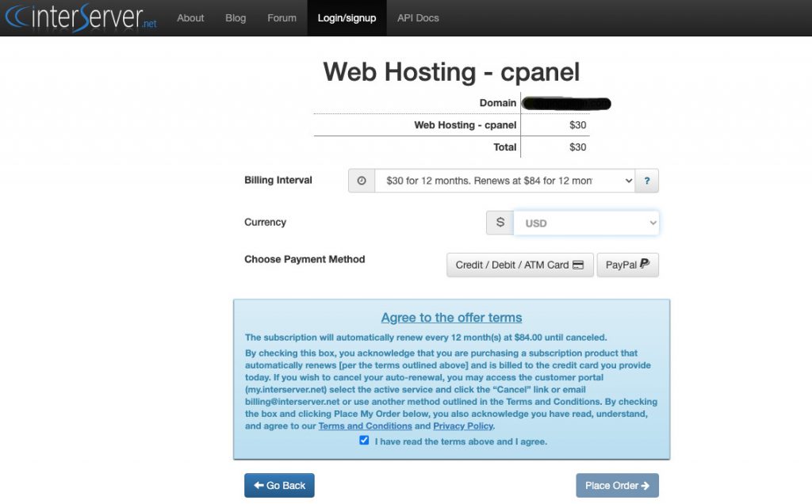Click the Currency label
The image size is (812, 504).
coord(265,222)
